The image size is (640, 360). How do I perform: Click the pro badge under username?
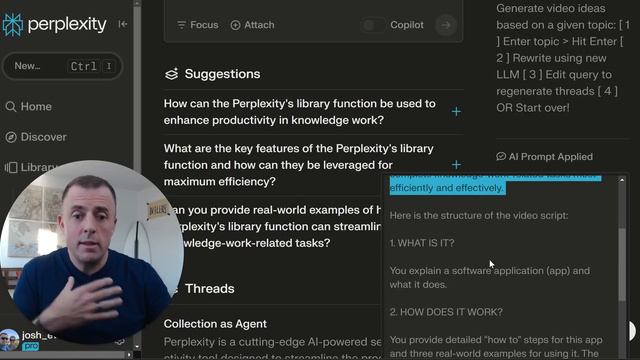[31, 347]
